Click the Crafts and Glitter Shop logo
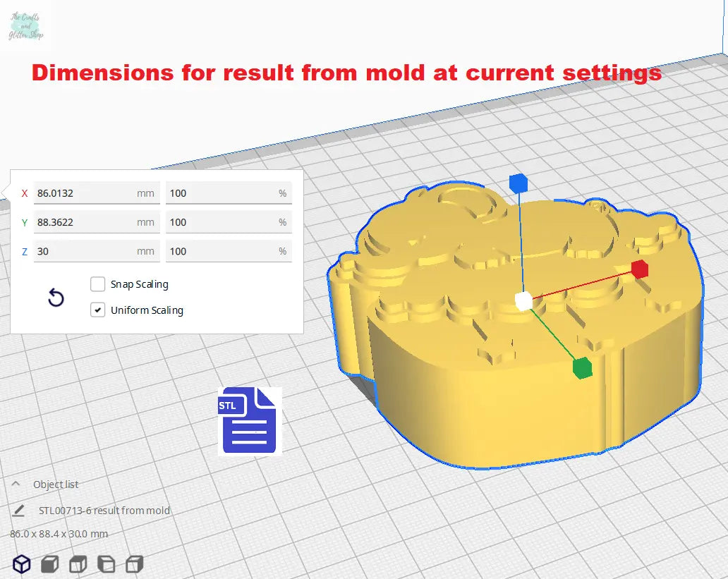The height and width of the screenshot is (579, 728). (26, 25)
